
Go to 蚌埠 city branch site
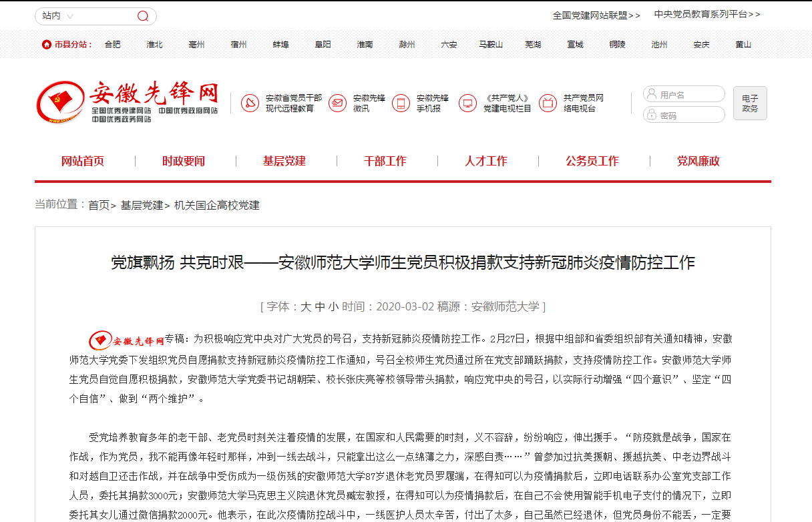[280, 45]
